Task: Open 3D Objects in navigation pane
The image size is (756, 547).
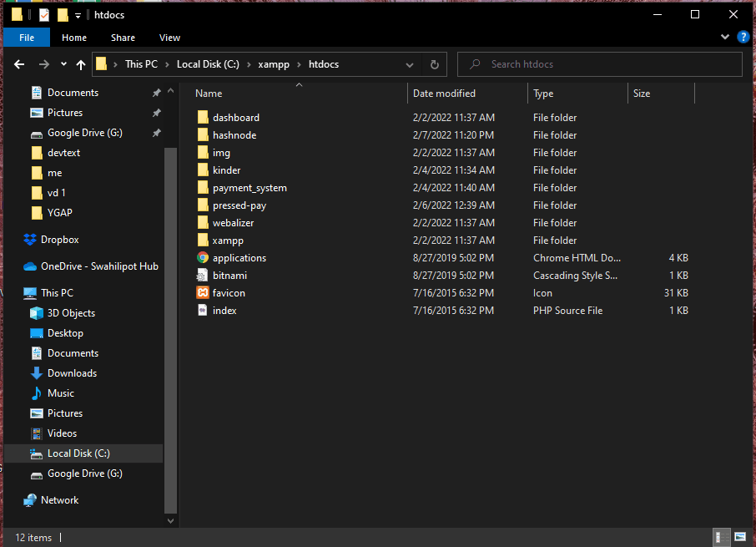Action: click(x=71, y=313)
